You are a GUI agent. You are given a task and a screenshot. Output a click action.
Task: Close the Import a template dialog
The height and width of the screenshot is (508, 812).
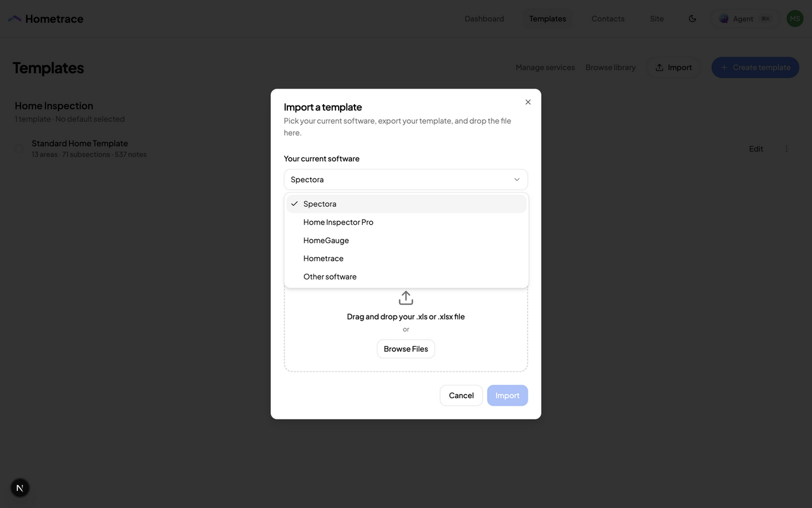tap(528, 102)
